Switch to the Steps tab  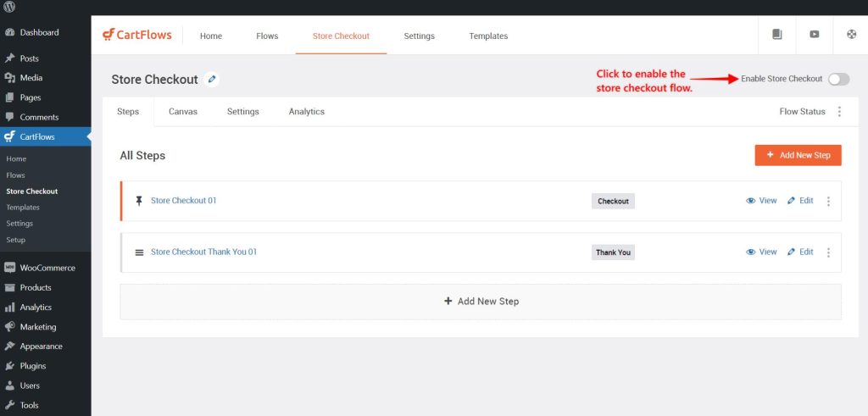pyautogui.click(x=128, y=112)
